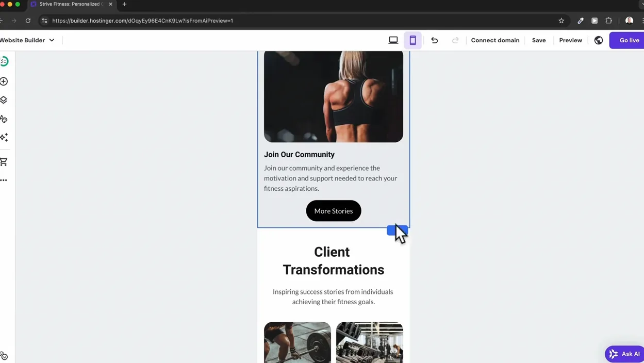644x363 pixels.
Task: Click the More Stories button
Action: click(334, 211)
